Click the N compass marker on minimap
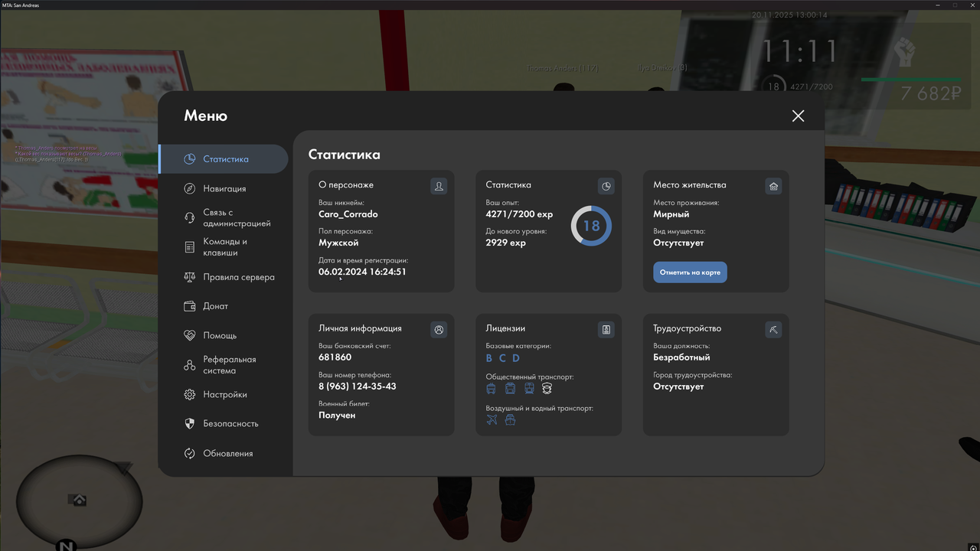 click(66, 546)
